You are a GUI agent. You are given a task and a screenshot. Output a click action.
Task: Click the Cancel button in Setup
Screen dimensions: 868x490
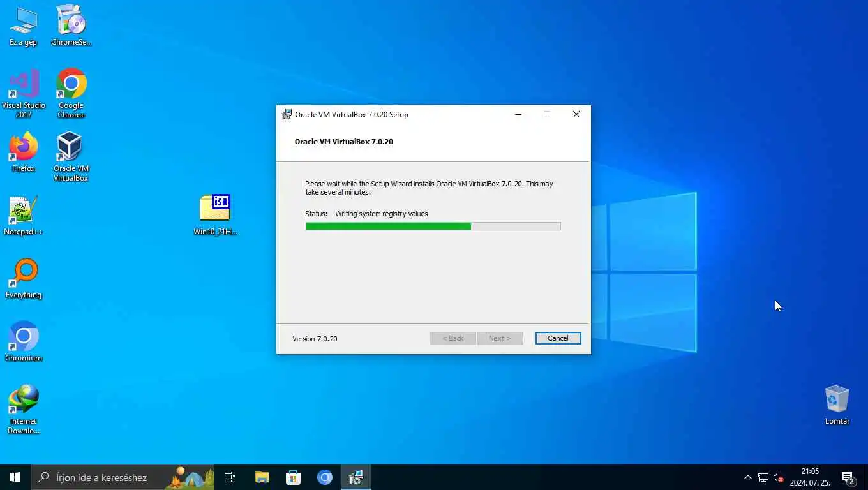(558, 338)
